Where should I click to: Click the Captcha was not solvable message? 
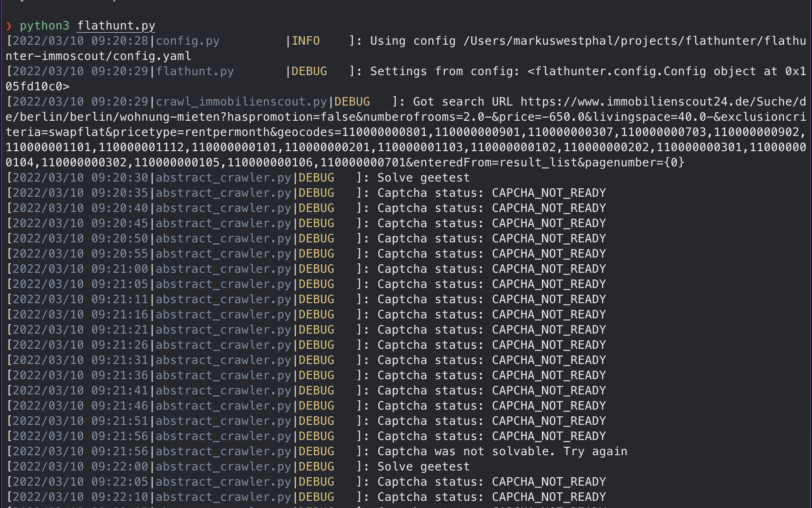coord(502,451)
